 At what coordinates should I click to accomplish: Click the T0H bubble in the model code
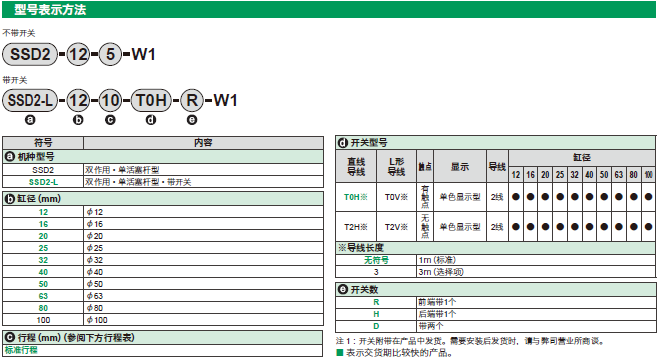(x=151, y=100)
